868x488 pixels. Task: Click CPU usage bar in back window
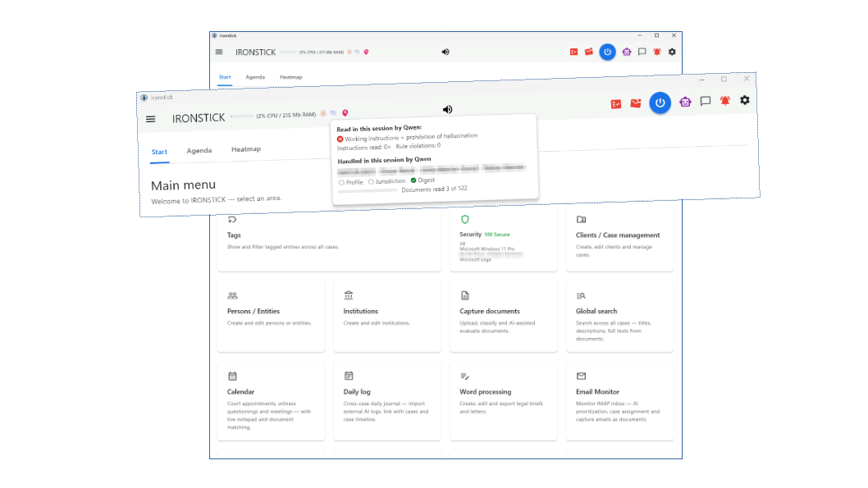(x=289, y=52)
